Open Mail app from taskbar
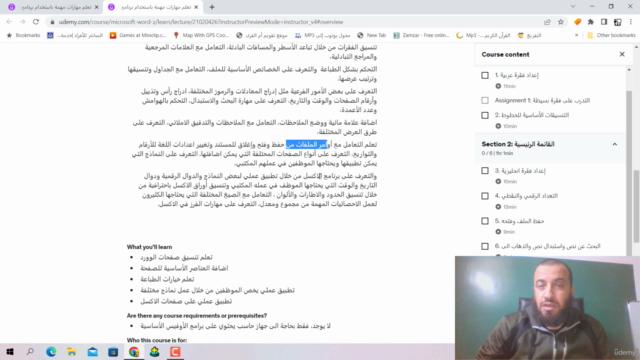The image size is (640, 360). [x=93, y=351]
